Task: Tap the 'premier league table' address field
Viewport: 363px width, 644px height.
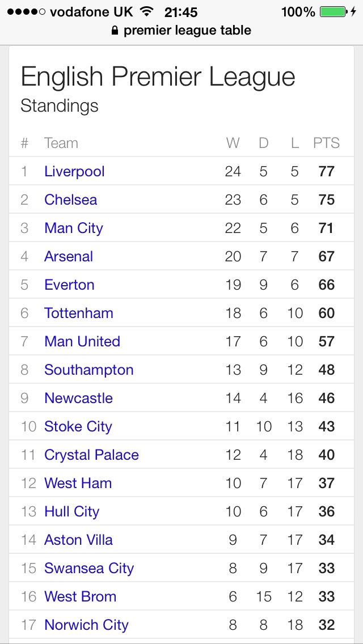Action: [x=187, y=31]
